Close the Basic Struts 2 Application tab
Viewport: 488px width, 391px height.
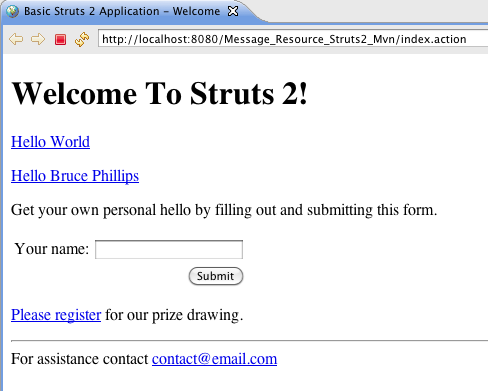point(233,11)
